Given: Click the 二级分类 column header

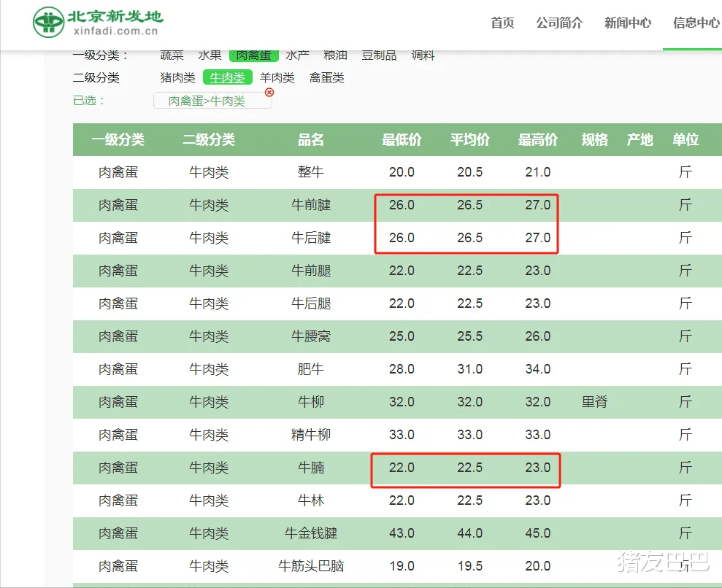Looking at the screenshot, I should (209, 139).
